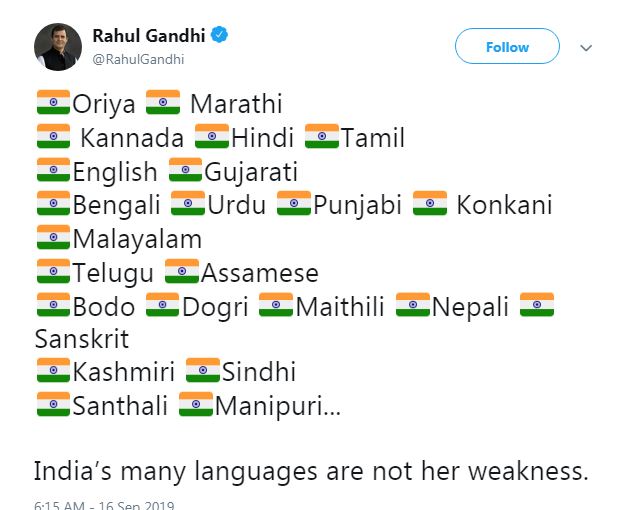Click the Follow button
Image resolution: width=632 pixels, height=510 pixels.
507,47
